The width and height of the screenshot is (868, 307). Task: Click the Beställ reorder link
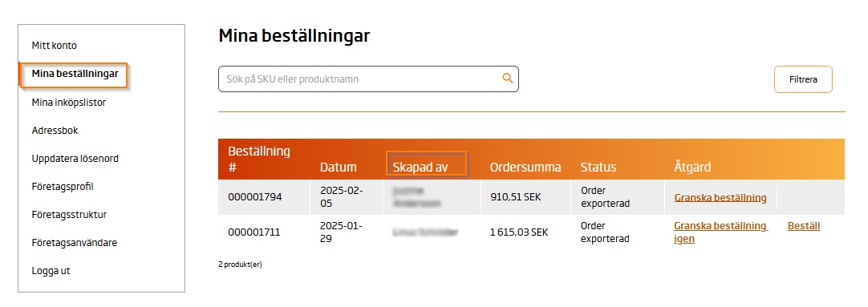click(803, 226)
